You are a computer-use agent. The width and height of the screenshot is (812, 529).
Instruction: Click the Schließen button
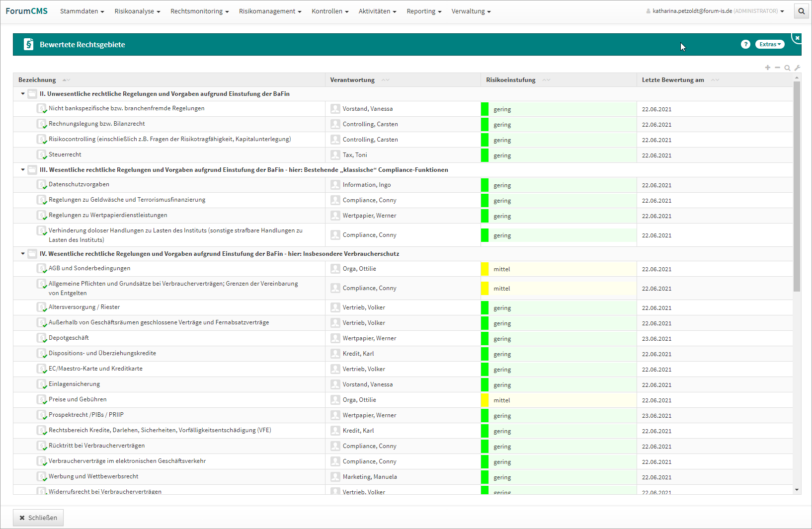pyautogui.click(x=38, y=518)
